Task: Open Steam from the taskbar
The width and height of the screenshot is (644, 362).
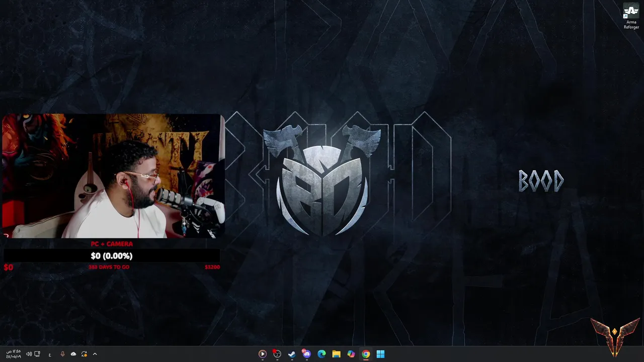Action: [292, 354]
